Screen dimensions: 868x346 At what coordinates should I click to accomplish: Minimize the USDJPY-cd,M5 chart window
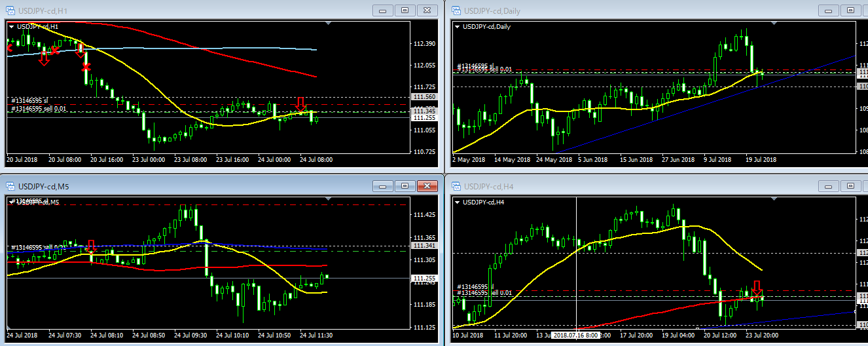[383, 187]
